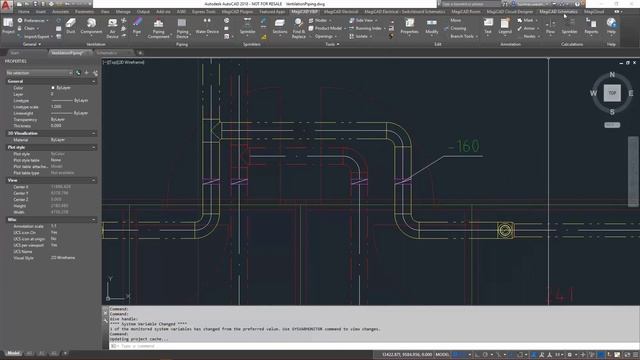
Task: Click the Customization icon in status bar
Action: (x=635, y=354)
